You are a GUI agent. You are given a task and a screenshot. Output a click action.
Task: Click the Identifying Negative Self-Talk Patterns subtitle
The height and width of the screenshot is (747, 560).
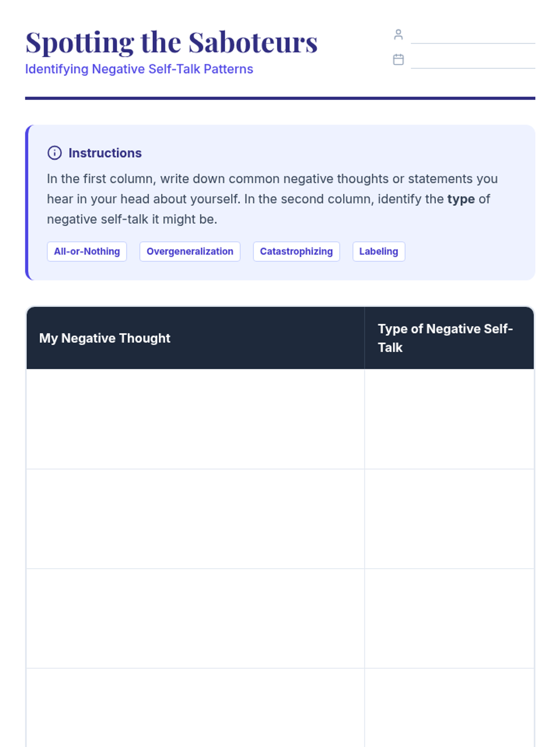pos(139,69)
